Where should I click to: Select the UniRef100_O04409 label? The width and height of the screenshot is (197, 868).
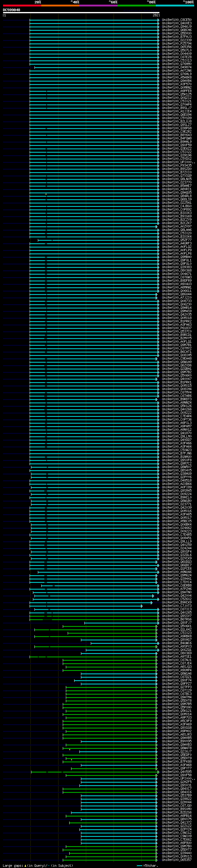click(x=177, y=54)
